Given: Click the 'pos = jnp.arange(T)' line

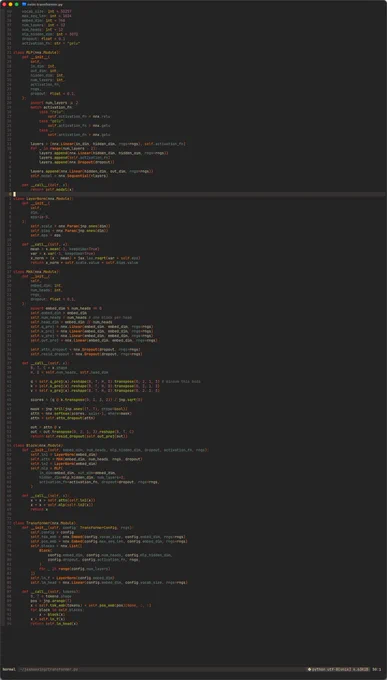Looking at the screenshot, I should (50, 601).
